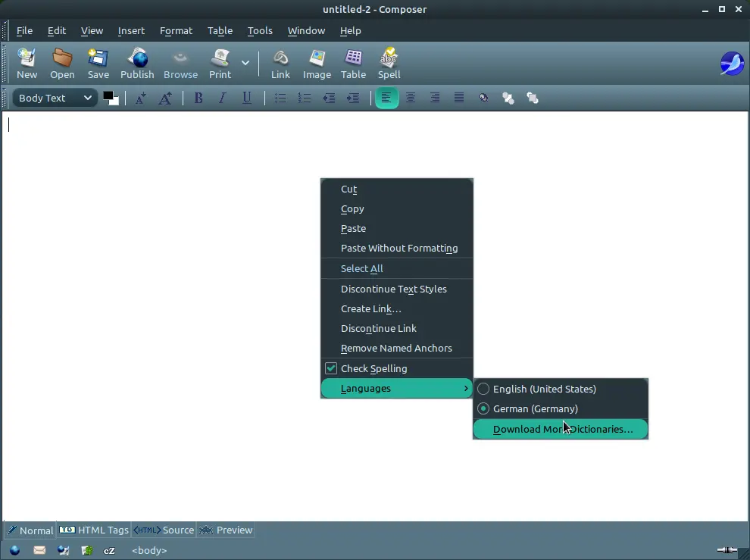Choose Create Link from the context menu
750x560 pixels.
370,308
